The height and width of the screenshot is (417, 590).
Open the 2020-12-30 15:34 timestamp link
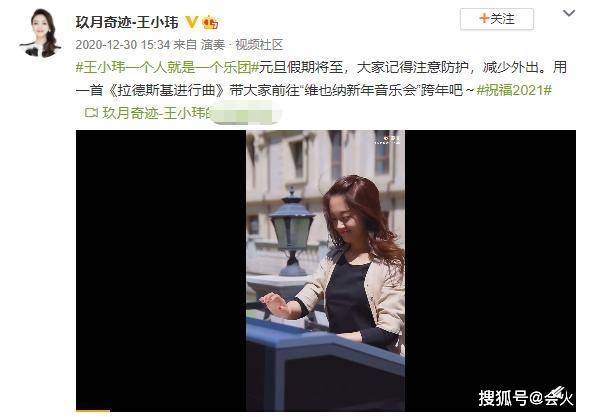click(x=123, y=45)
